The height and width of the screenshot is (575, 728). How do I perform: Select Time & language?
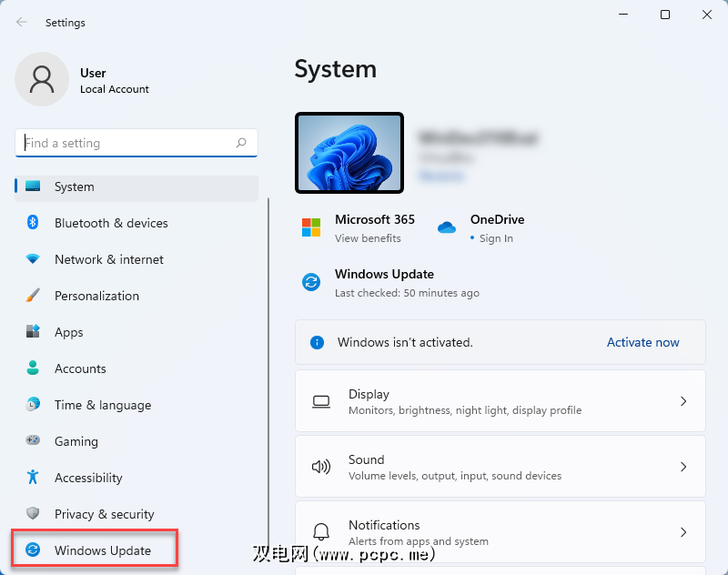coord(136,405)
